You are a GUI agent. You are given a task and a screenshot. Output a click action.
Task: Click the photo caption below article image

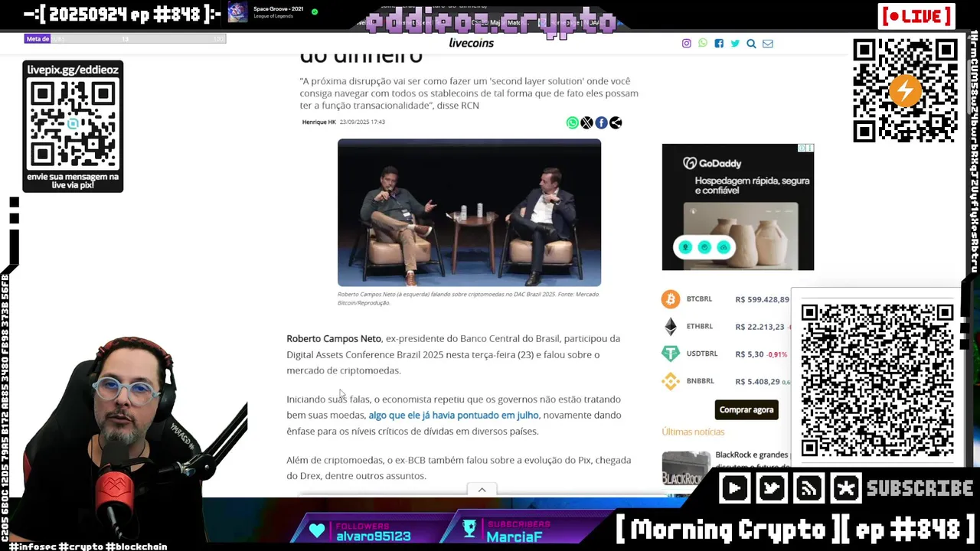[x=468, y=298]
